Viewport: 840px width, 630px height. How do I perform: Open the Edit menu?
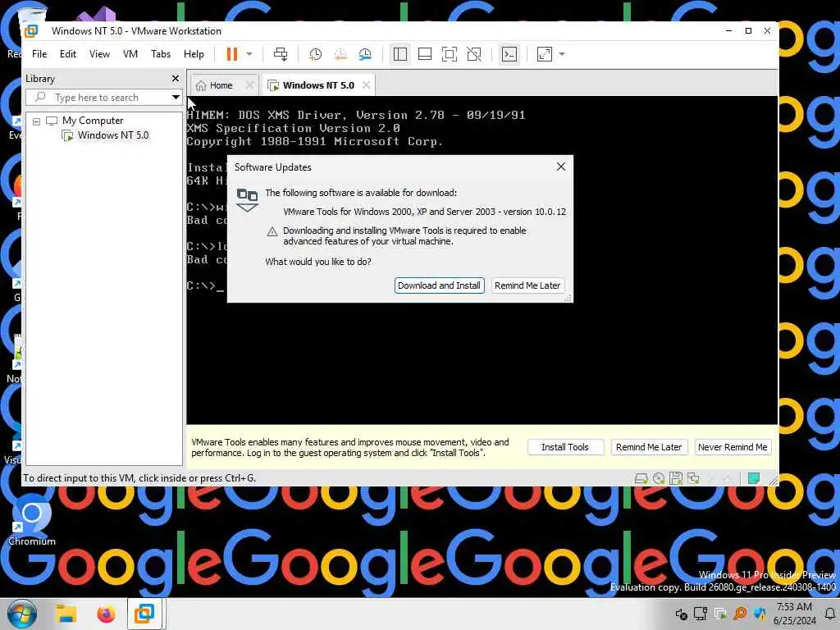point(67,54)
